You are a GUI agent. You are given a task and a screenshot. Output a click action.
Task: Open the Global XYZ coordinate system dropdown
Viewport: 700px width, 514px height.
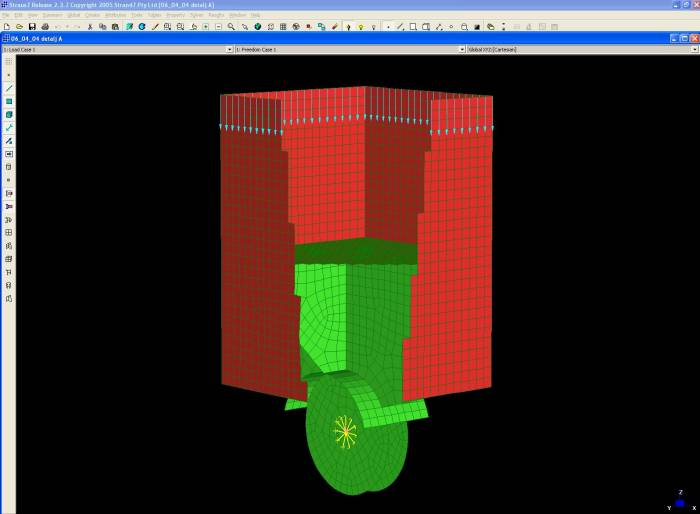tap(695, 49)
